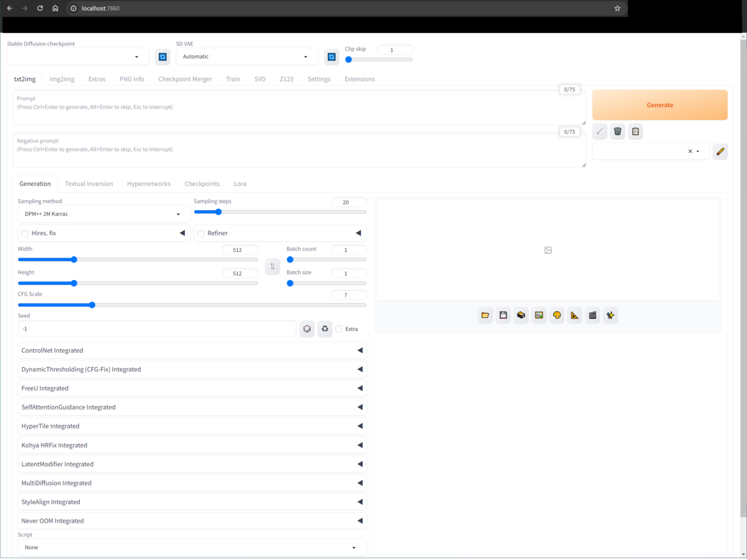Tick the Extra seed checkbox
This screenshot has height=560, width=747.
coord(339,329)
